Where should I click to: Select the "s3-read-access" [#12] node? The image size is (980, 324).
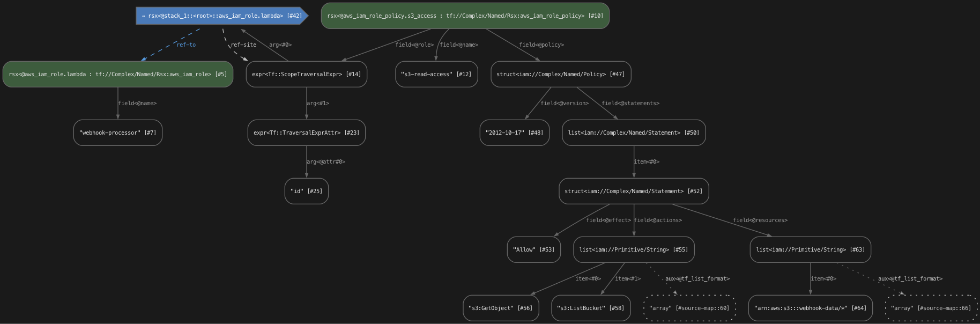pyautogui.click(x=436, y=74)
